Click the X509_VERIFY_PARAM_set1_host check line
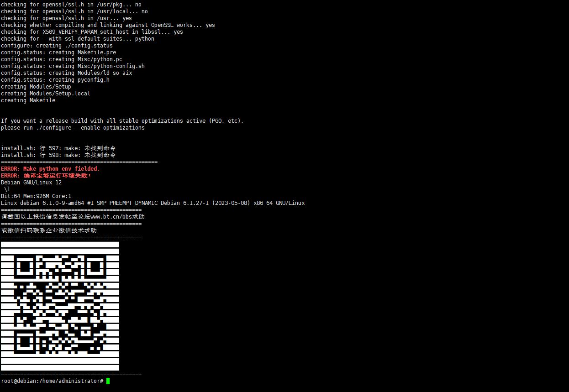The height and width of the screenshot is (392, 569). [x=92, y=32]
